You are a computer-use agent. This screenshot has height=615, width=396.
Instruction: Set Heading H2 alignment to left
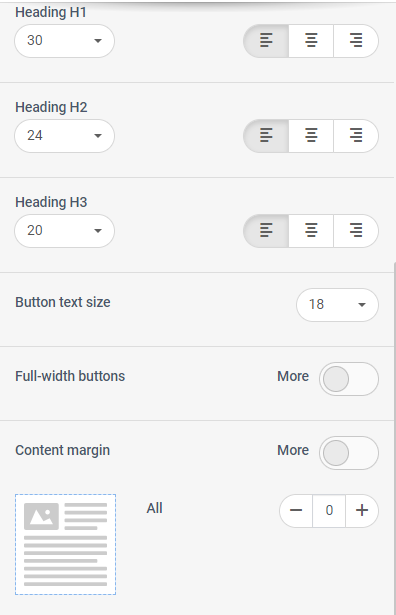(266, 136)
